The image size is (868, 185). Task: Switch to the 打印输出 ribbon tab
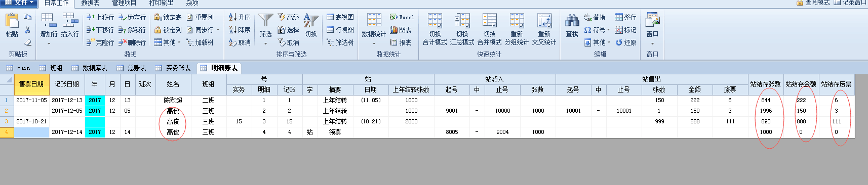click(x=161, y=3)
